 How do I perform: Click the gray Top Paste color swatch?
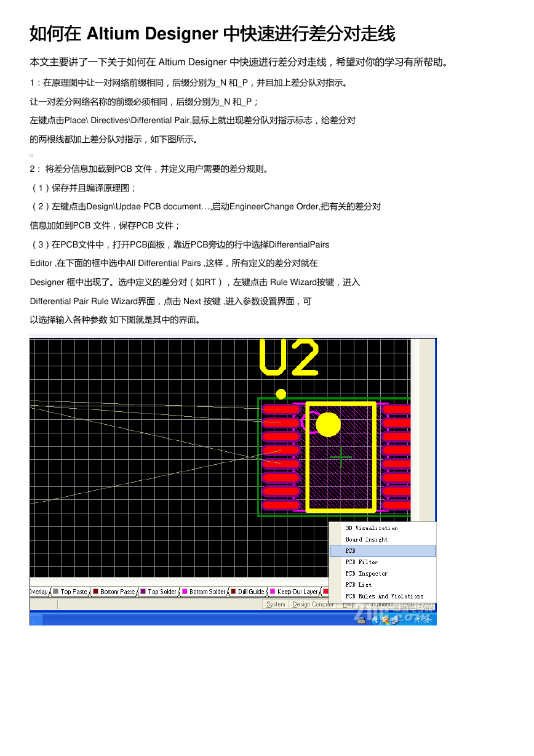pos(56,592)
